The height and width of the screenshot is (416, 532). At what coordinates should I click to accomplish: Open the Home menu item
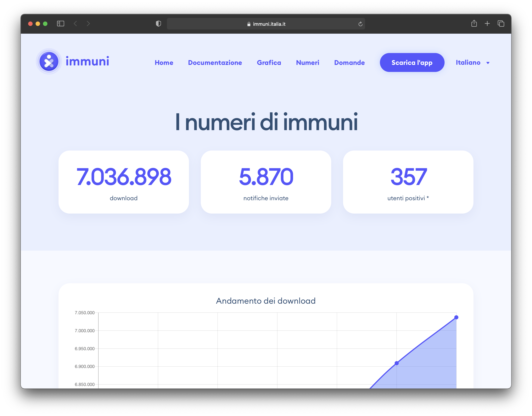pyautogui.click(x=164, y=63)
